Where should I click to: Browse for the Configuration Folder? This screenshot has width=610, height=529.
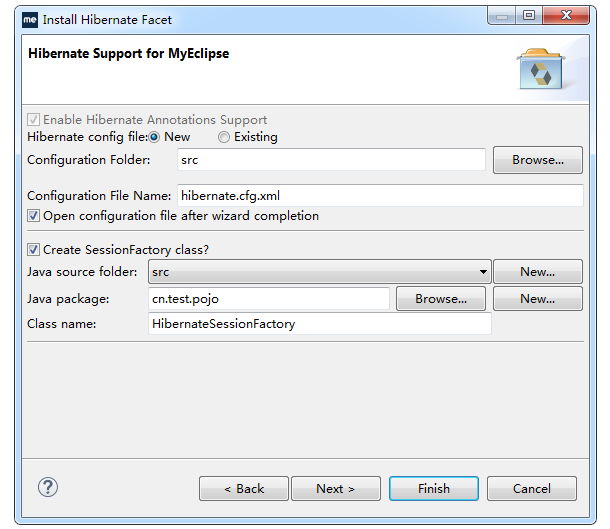coord(538,160)
